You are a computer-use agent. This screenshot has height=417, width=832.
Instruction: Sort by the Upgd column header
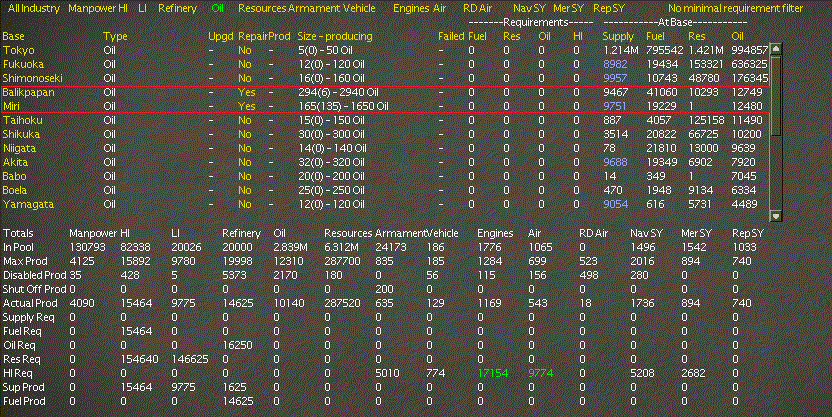[x=221, y=36]
